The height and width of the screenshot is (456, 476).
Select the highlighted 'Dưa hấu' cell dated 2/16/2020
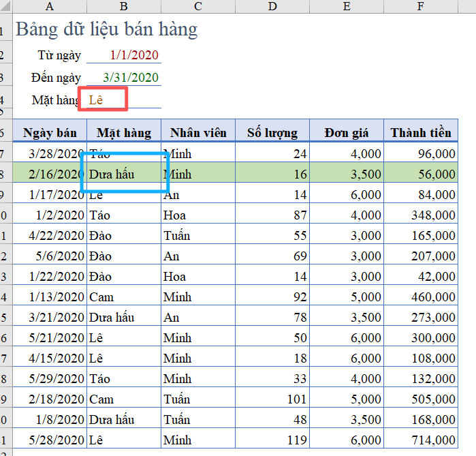coord(124,174)
